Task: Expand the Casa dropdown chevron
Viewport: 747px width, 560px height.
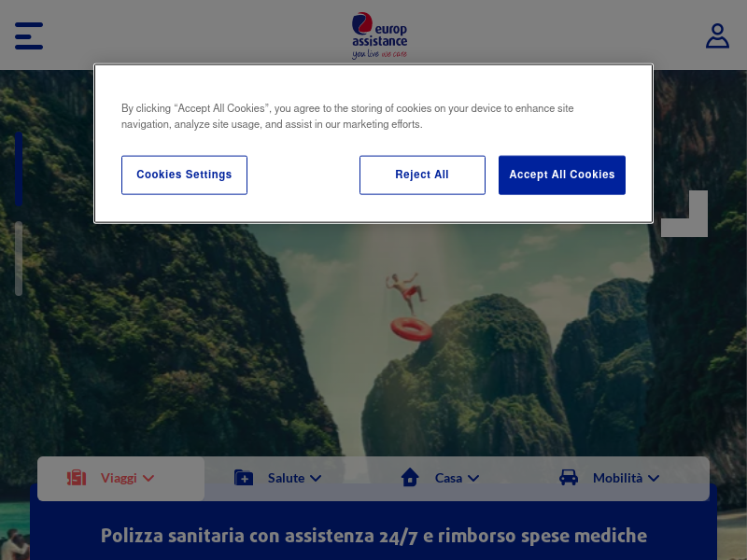Action: [x=473, y=478]
